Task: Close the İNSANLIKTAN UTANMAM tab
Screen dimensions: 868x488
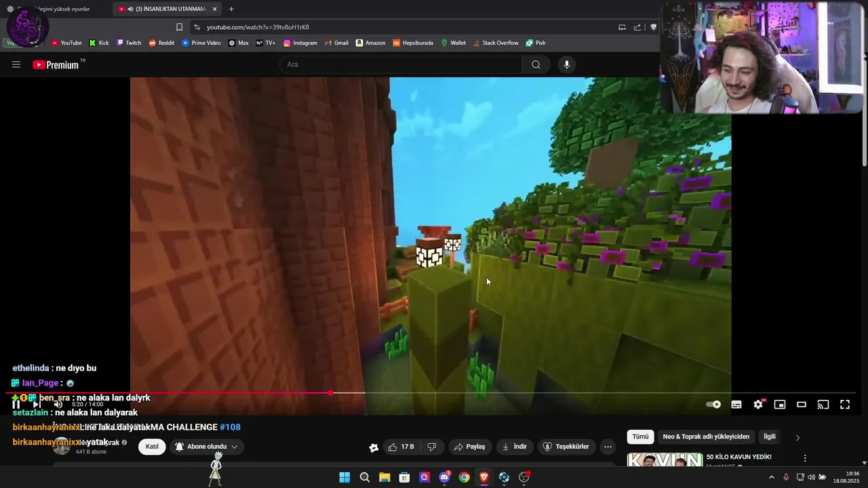Action: pos(215,9)
